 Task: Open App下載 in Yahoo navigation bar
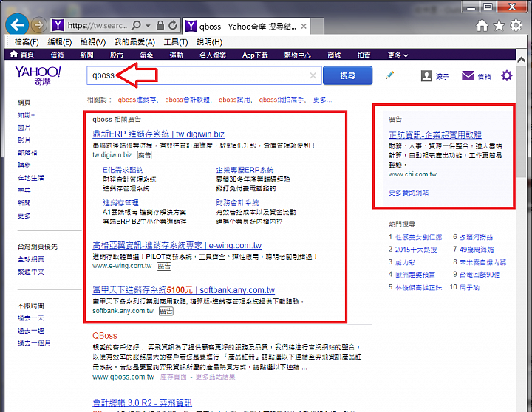coord(255,55)
